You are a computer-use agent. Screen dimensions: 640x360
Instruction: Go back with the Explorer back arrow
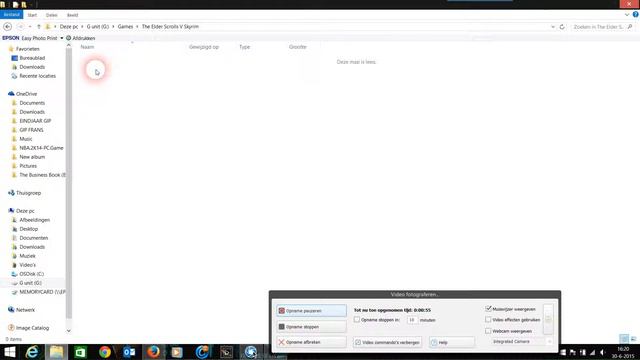coord(7,27)
